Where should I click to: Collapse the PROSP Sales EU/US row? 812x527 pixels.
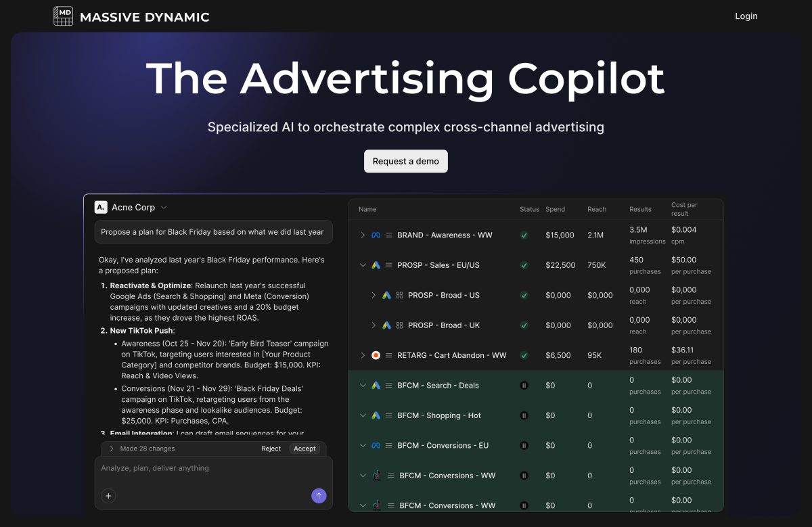pos(363,265)
